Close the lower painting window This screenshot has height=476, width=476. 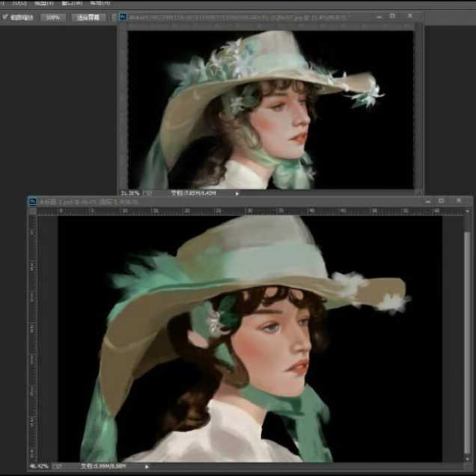pos(459,201)
